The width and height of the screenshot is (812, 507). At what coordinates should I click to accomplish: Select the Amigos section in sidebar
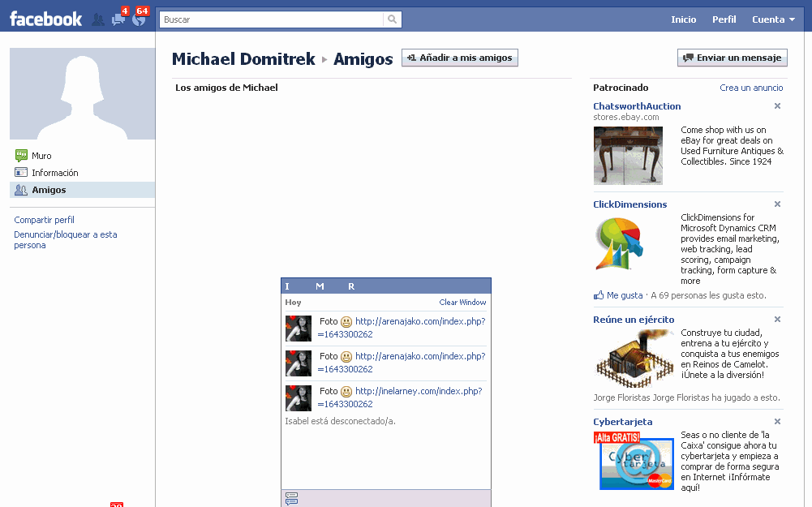[x=83, y=190]
